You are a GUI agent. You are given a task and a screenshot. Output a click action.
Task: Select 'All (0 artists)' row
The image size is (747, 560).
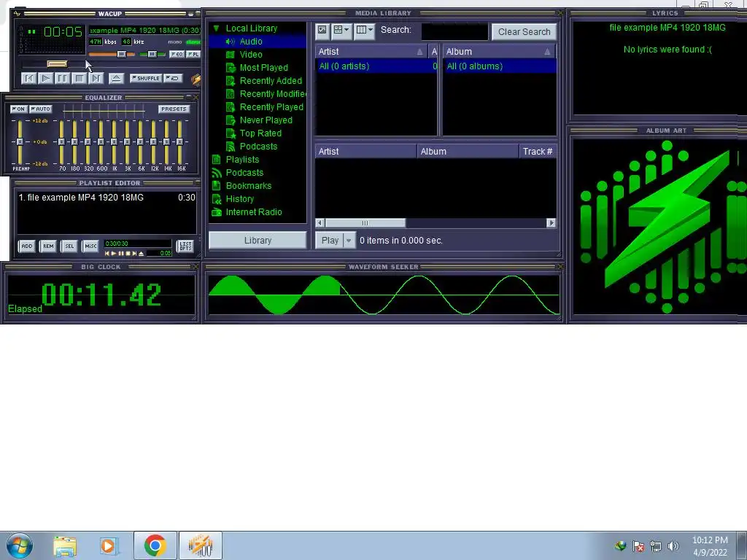(x=376, y=66)
